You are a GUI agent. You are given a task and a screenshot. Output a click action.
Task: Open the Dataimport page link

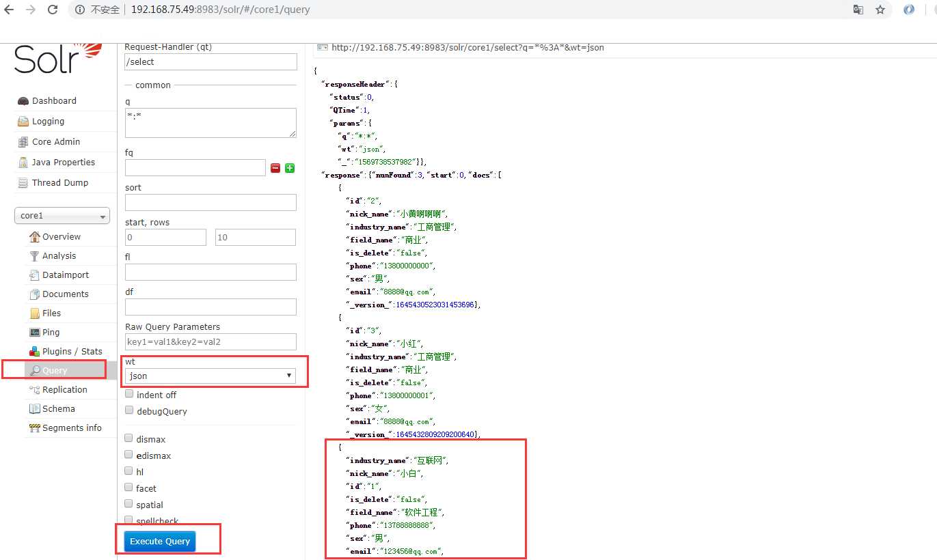point(66,275)
